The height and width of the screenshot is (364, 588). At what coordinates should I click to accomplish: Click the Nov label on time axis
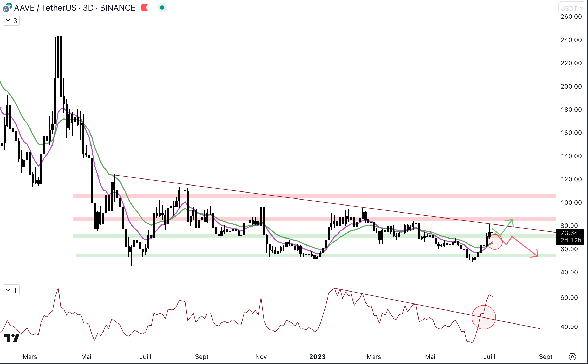(x=261, y=357)
